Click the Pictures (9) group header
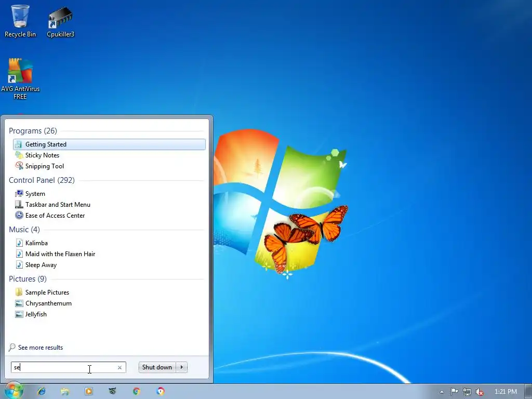The width and height of the screenshot is (532, 399). pyautogui.click(x=28, y=278)
